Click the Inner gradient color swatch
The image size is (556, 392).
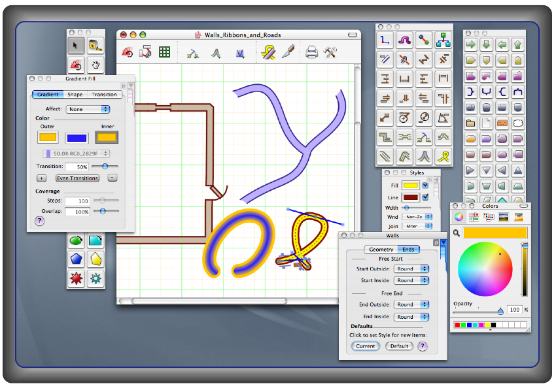coord(107,137)
